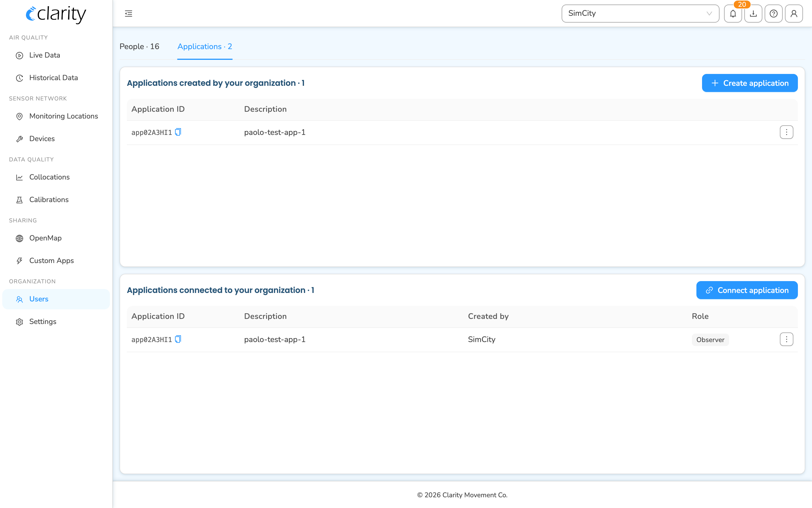Click the OpenMap globe icon
812x508 pixels.
19,238
